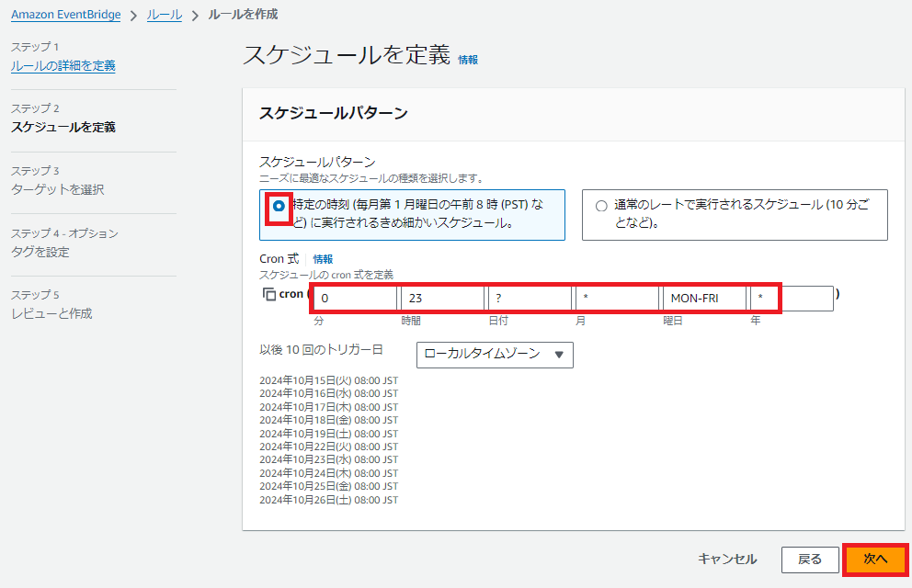The image size is (912, 588).
Task: Focus the cron minutes field containing 0
Action: (x=355, y=298)
